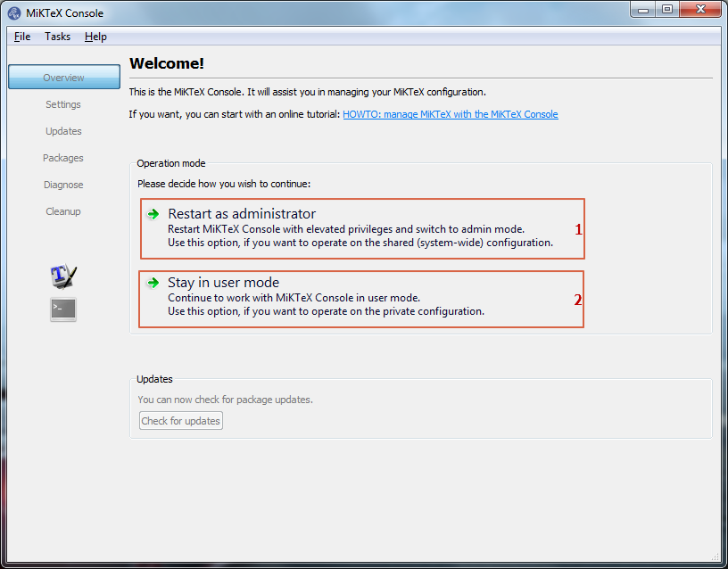Open the Tasks menu
This screenshot has width=728, height=569.
click(57, 37)
